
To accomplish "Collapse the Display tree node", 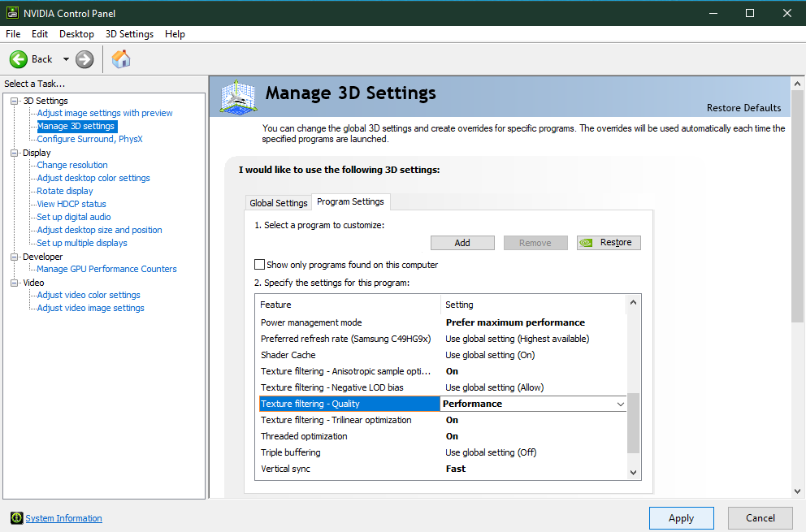I will (14, 153).
